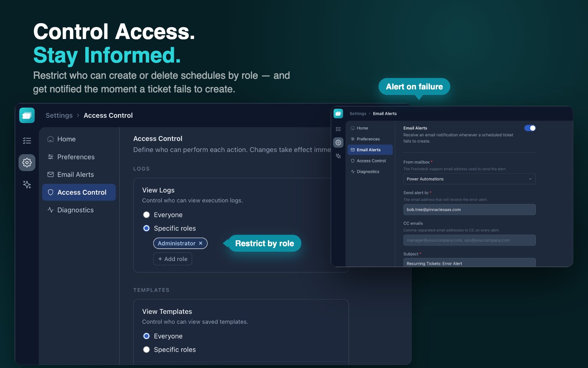Click Access Control breadcrumb title
588x368 pixels.
[108, 116]
